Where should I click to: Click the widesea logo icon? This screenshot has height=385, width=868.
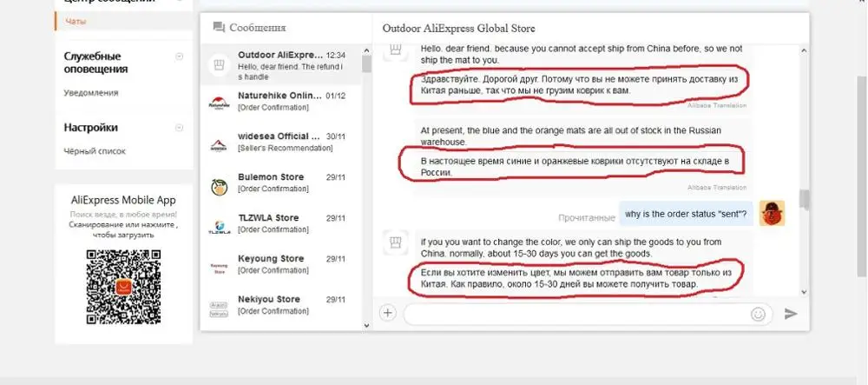(219, 146)
